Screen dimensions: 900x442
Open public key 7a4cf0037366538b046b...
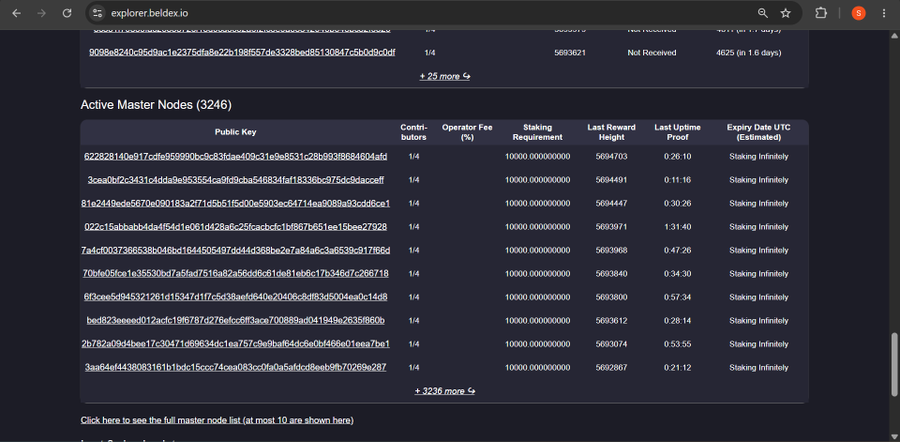point(235,250)
